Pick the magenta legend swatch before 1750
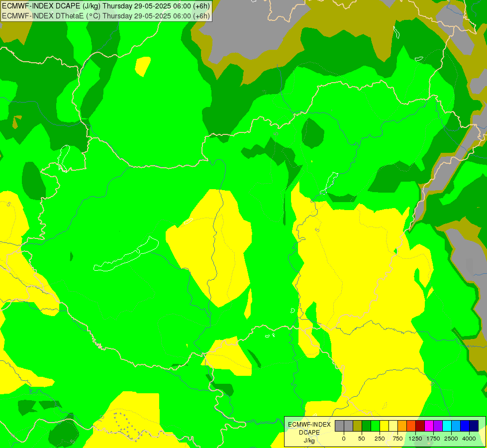The image size is (487, 448). pos(429,426)
